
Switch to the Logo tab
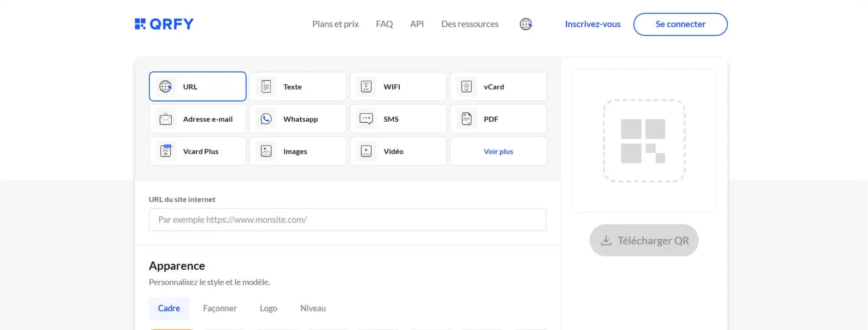click(268, 308)
